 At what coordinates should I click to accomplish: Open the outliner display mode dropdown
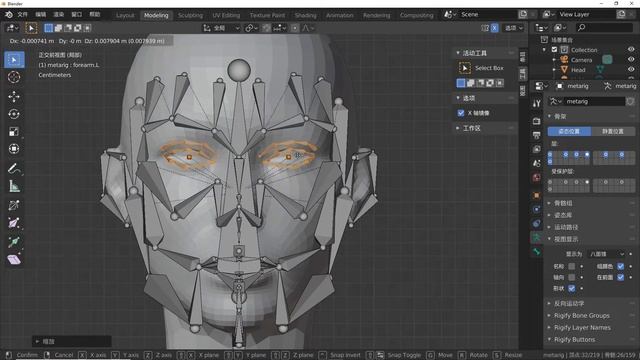point(559,28)
